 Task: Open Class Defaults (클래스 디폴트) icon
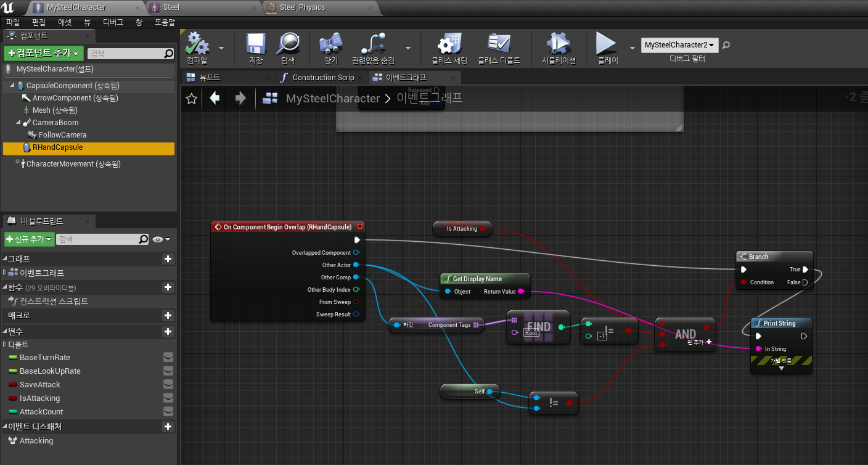click(x=499, y=44)
